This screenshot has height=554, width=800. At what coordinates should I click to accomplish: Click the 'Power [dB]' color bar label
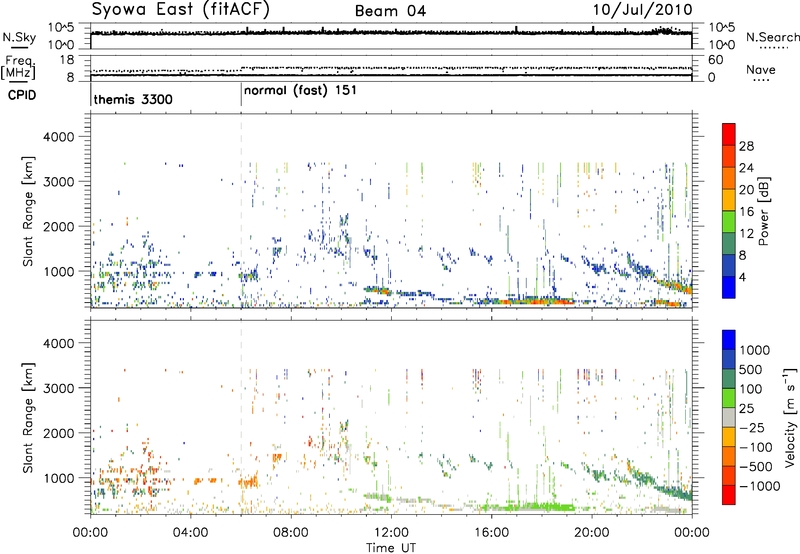coord(763,211)
